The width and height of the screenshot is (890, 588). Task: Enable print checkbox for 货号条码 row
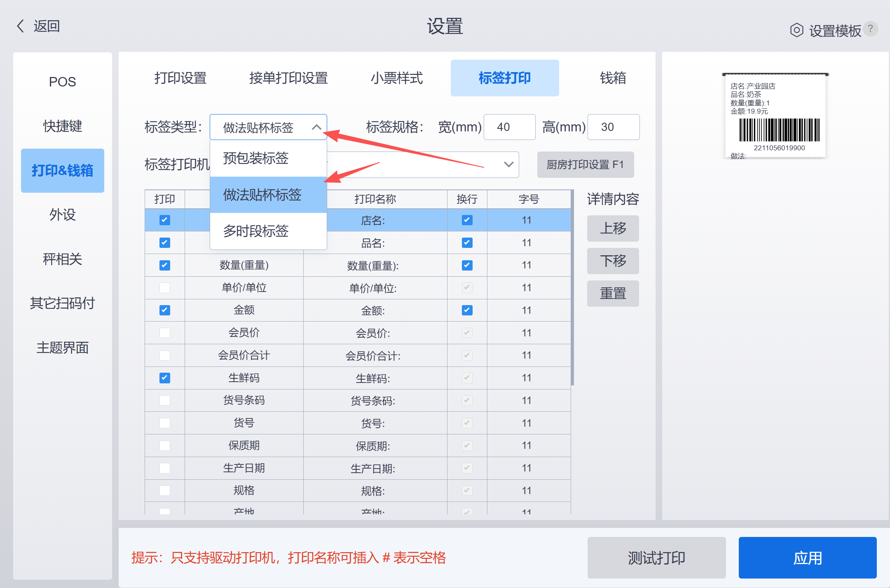click(165, 400)
